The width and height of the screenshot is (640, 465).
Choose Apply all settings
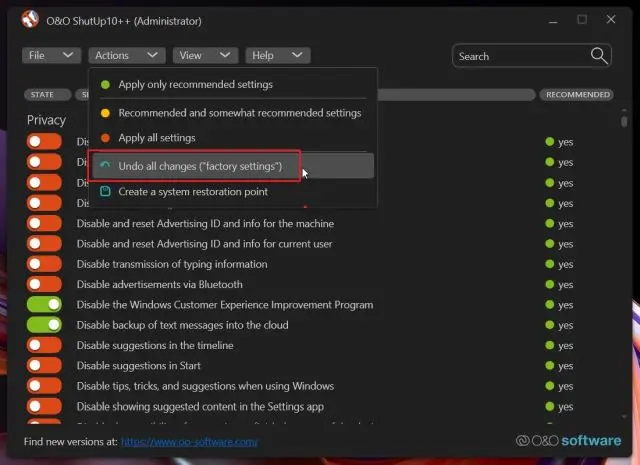pos(233,138)
